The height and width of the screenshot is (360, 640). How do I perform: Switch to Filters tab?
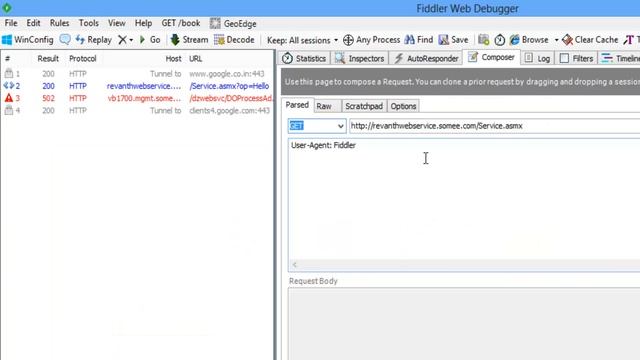click(x=576, y=58)
